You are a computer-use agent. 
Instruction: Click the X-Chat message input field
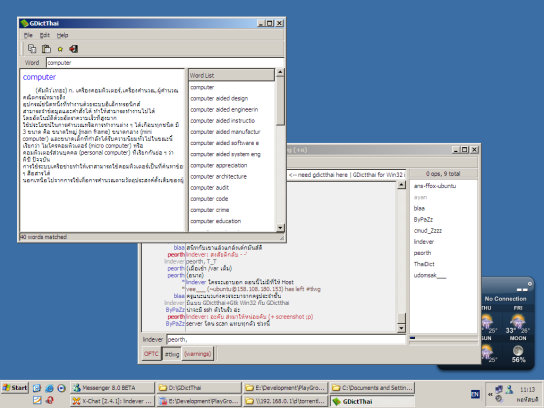point(286,340)
